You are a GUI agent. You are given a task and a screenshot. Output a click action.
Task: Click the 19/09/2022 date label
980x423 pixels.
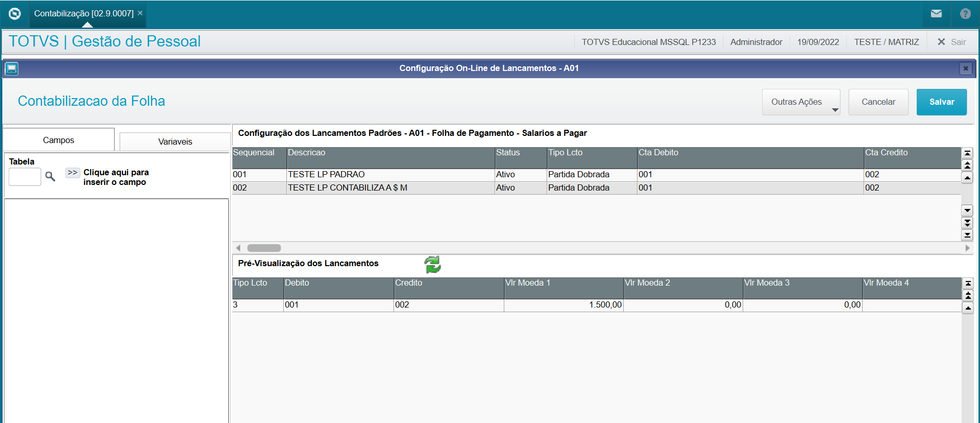(818, 42)
